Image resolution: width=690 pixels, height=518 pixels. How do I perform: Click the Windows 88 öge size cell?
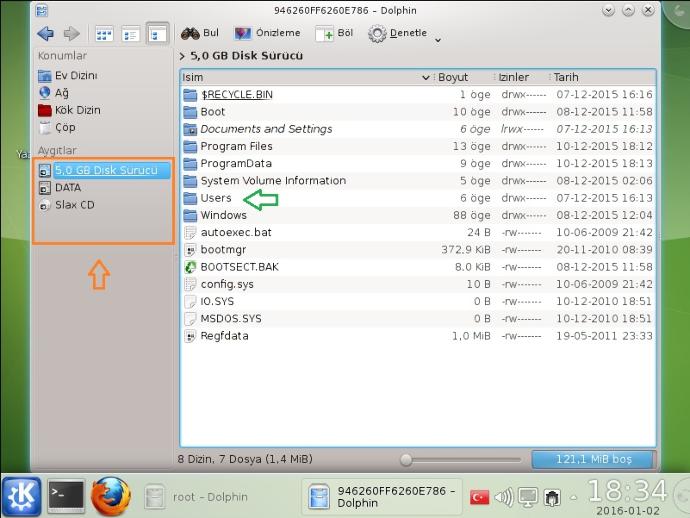coord(472,216)
